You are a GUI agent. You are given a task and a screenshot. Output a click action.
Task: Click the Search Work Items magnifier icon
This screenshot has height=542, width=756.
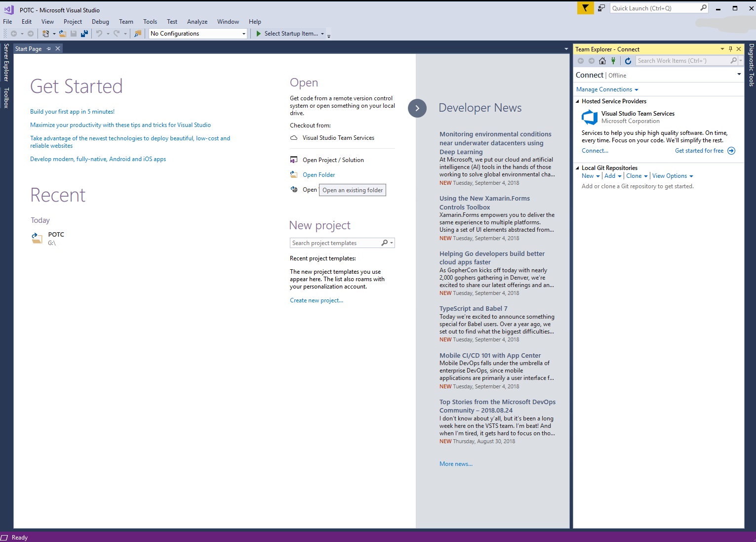(x=734, y=61)
